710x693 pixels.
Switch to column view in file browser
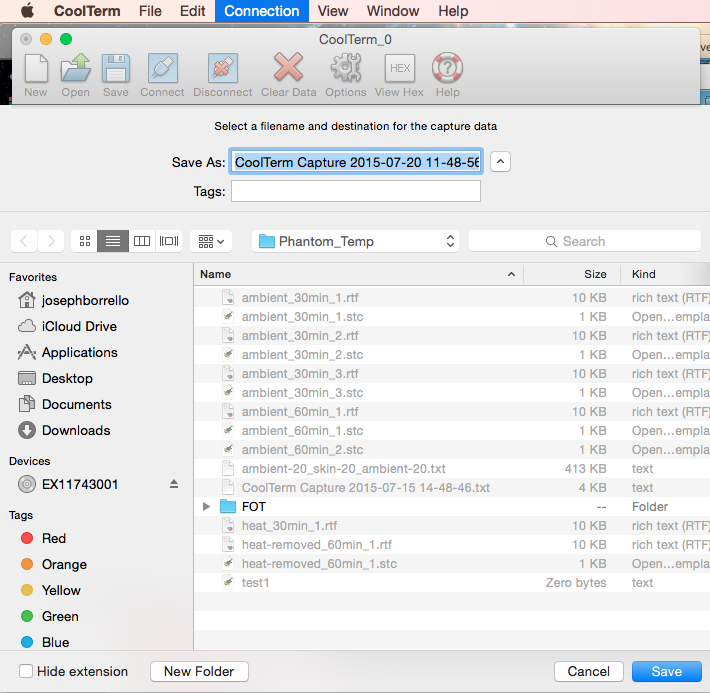(142, 241)
